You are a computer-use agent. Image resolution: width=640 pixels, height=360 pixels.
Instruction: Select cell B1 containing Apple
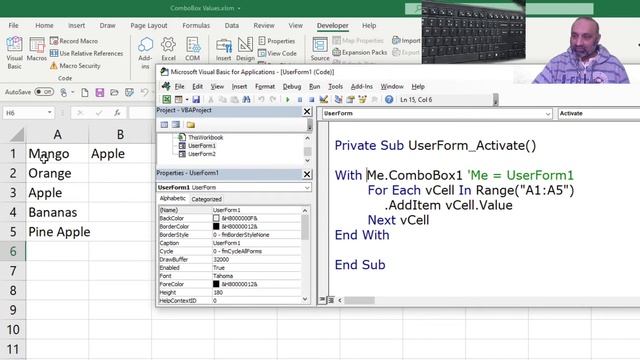click(x=120, y=153)
